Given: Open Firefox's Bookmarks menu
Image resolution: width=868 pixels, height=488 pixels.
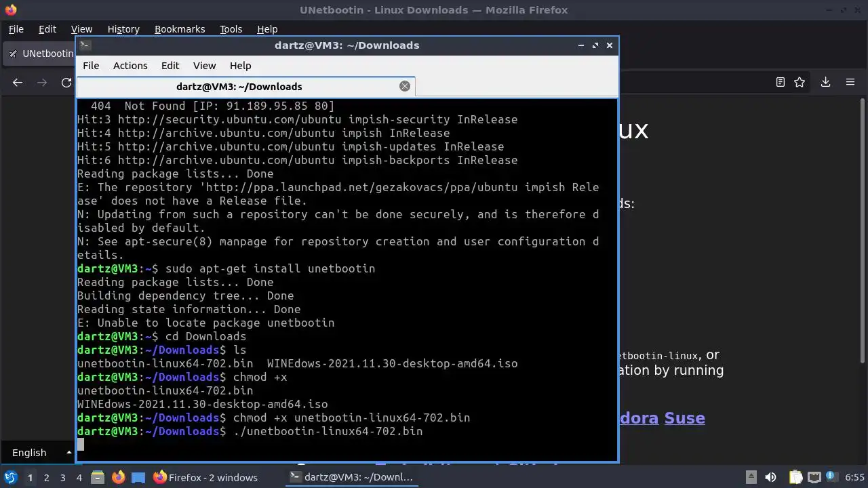Looking at the screenshot, I should click(x=180, y=29).
